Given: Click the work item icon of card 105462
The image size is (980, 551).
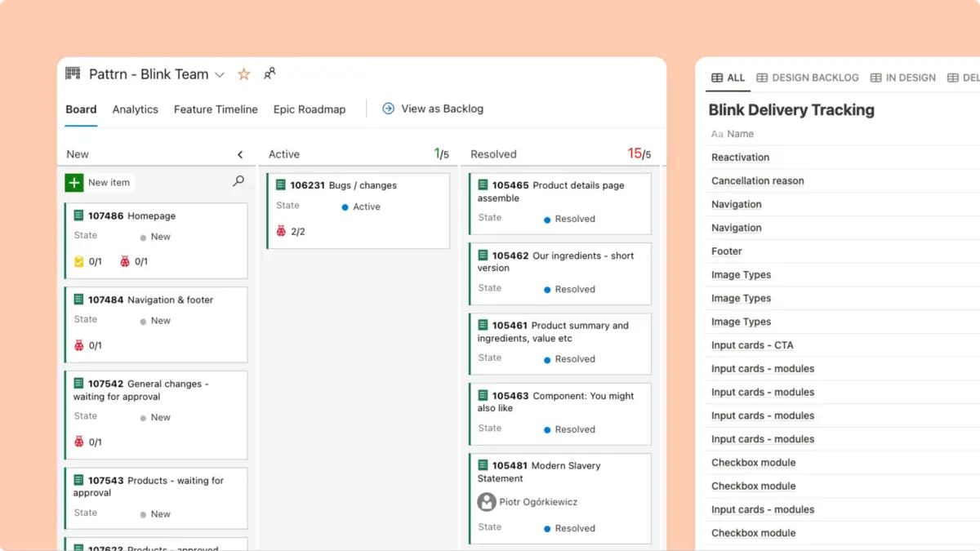Looking at the screenshot, I should pyautogui.click(x=483, y=256).
